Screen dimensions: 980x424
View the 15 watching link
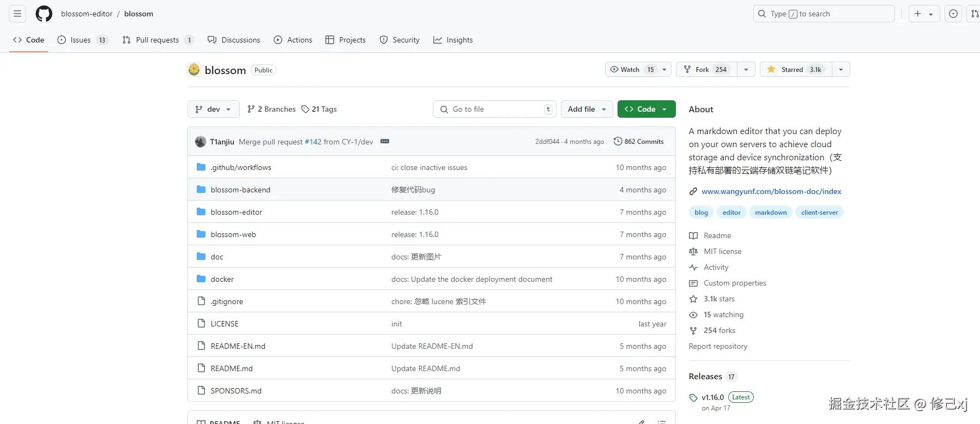pyautogui.click(x=716, y=314)
